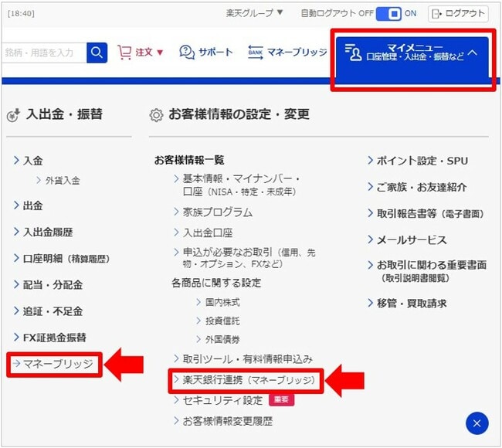The height and width of the screenshot is (448, 502).
Task: Open the 出金 link
Action: tap(32, 205)
